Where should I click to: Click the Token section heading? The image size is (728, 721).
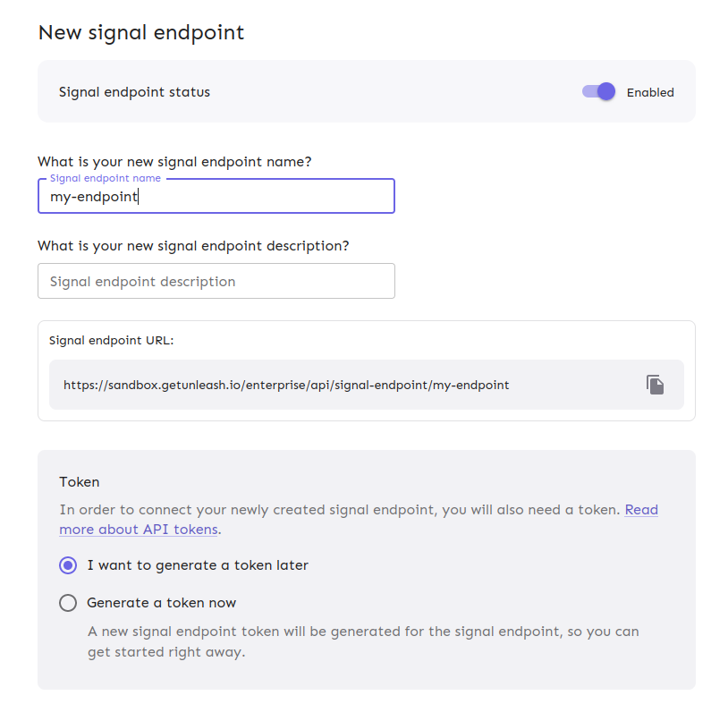[79, 481]
